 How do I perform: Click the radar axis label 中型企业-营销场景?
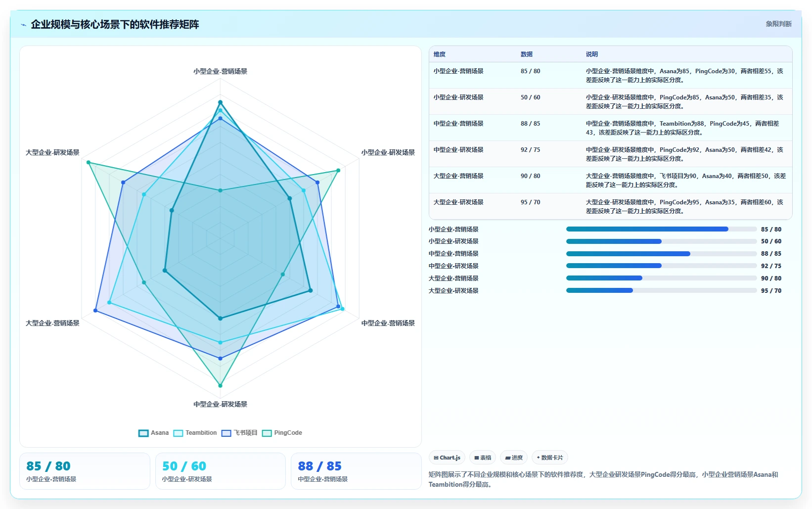point(388,323)
